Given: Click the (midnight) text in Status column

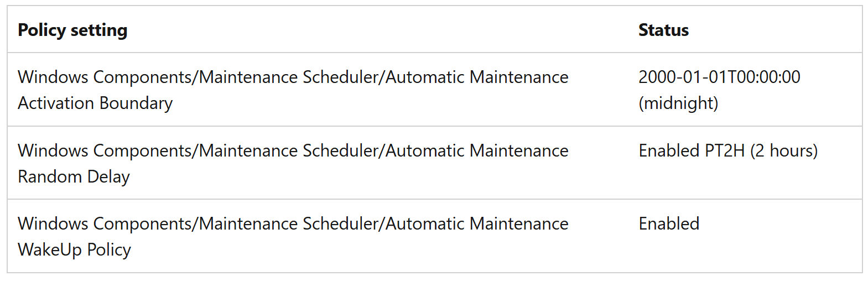Looking at the screenshot, I should (x=678, y=103).
